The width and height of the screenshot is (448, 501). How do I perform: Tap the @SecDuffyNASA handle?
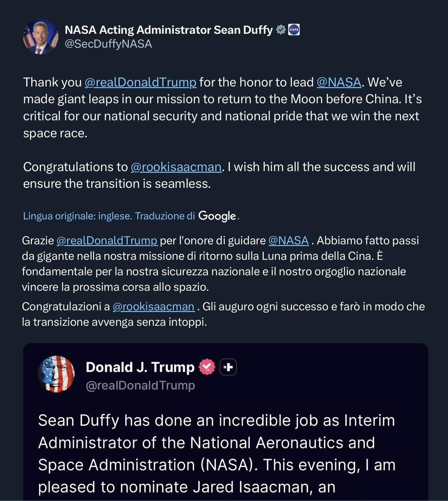pyautogui.click(x=108, y=44)
